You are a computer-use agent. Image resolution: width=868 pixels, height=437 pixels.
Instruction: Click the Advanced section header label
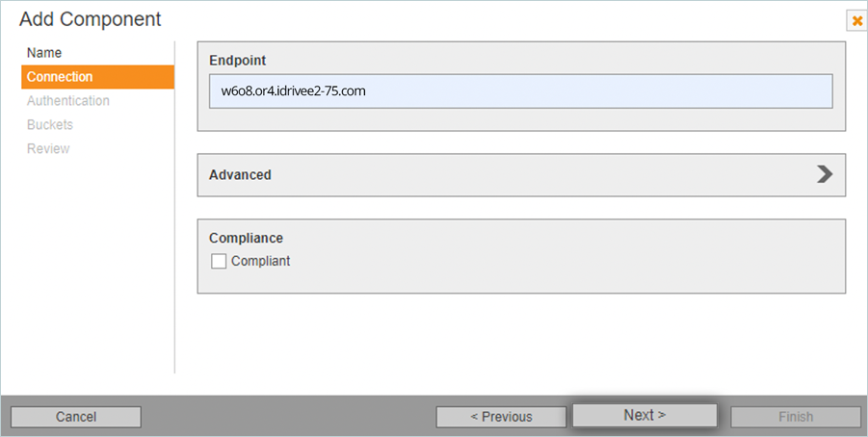240,175
